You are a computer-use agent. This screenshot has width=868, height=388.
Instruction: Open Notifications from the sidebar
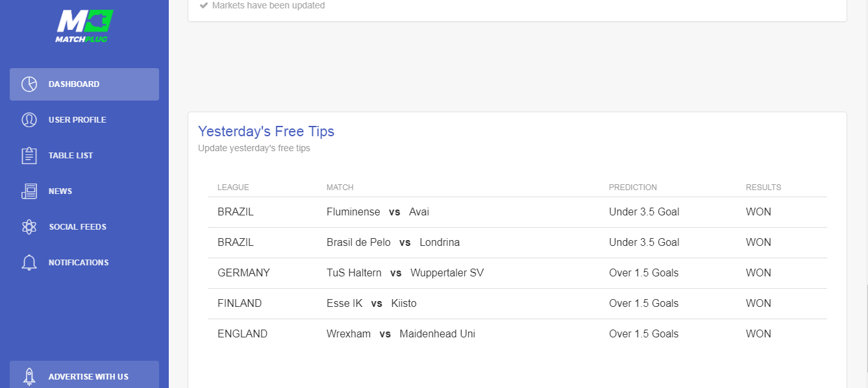[x=84, y=263]
